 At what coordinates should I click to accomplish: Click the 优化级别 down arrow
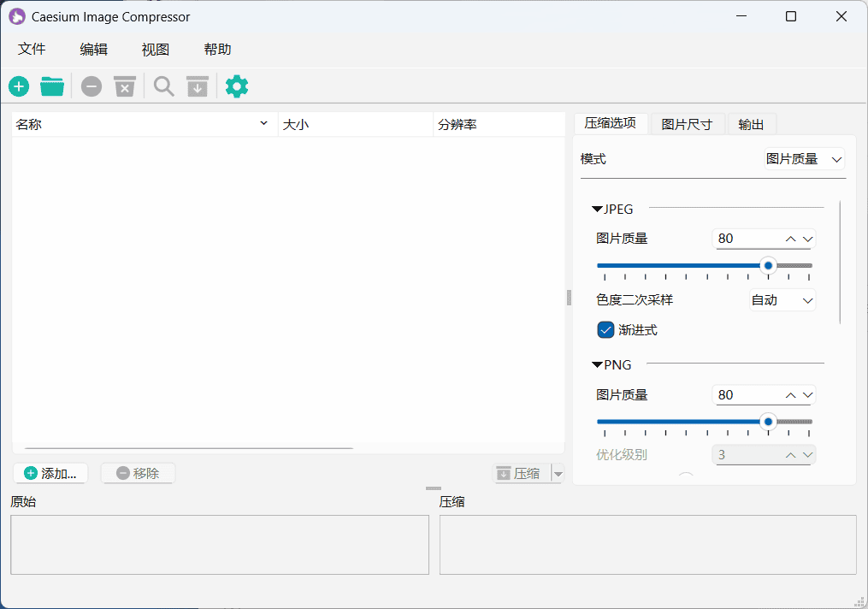click(807, 455)
